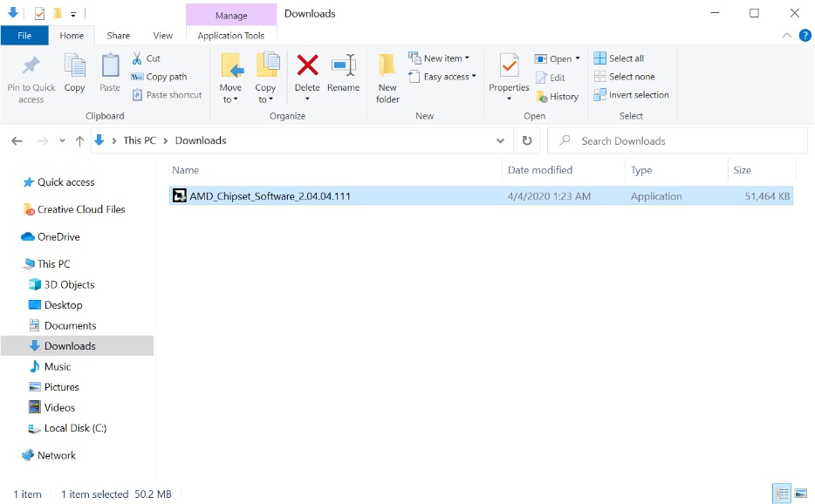Select AMD_Chipset_Software_2.04.04.111 file
This screenshot has width=815, height=504.
click(x=481, y=196)
